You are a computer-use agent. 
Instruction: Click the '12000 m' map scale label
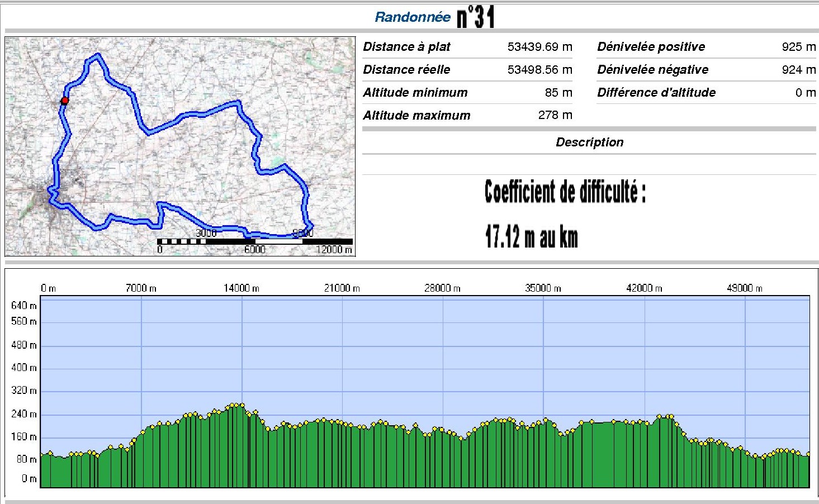pos(334,250)
